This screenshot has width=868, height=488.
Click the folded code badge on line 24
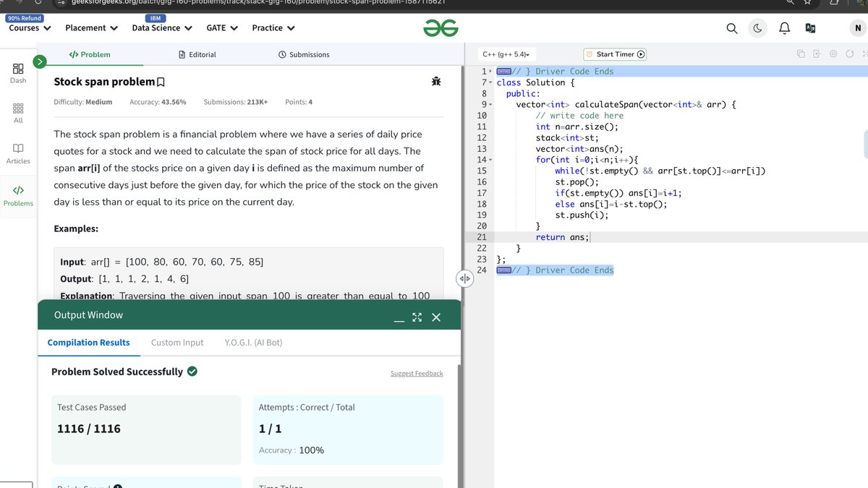pos(503,270)
